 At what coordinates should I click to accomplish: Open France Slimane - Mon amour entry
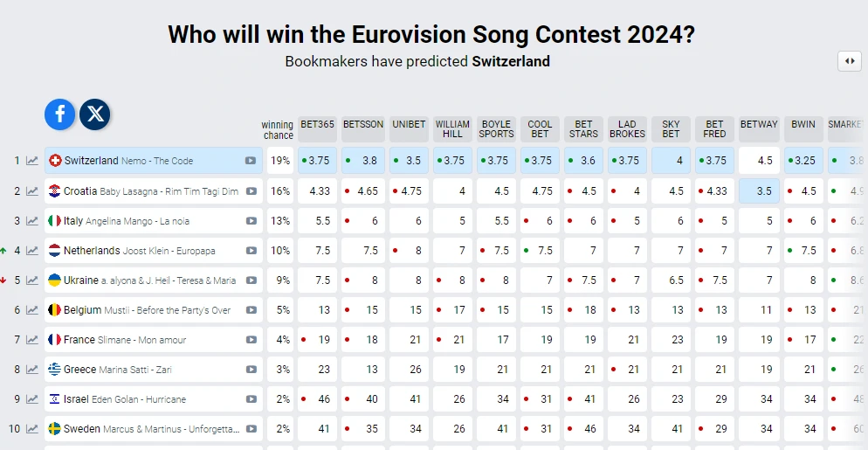125,340
